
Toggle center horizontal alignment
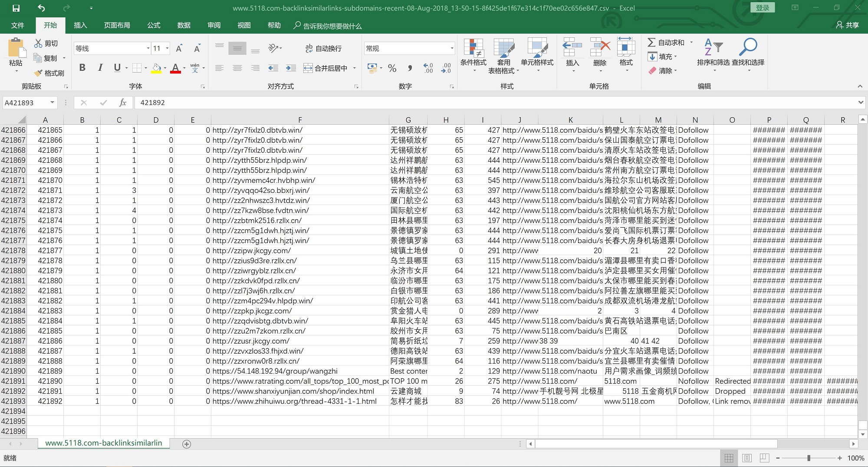point(237,68)
